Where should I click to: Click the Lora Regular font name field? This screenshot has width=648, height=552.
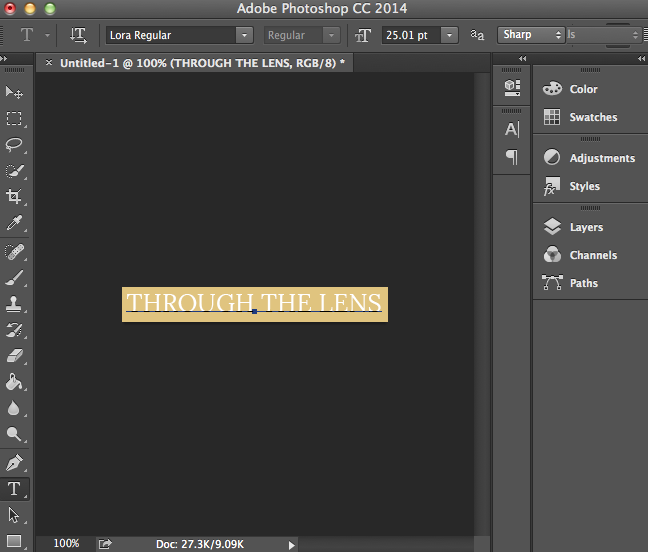pyautogui.click(x=171, y=35)
